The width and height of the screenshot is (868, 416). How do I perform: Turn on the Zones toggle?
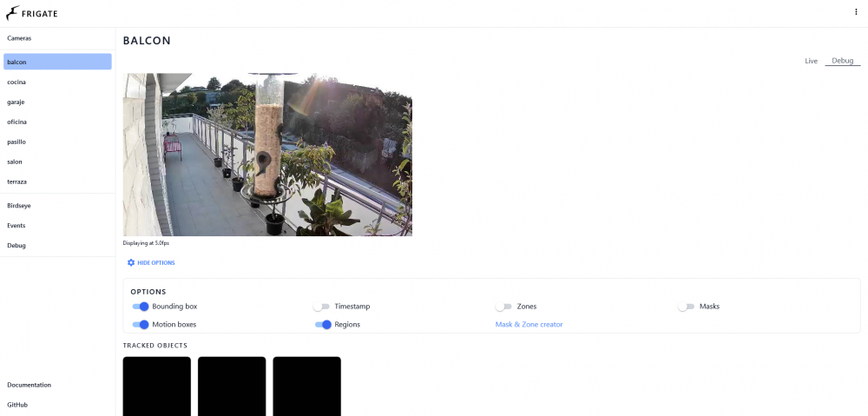pos(503,307)
